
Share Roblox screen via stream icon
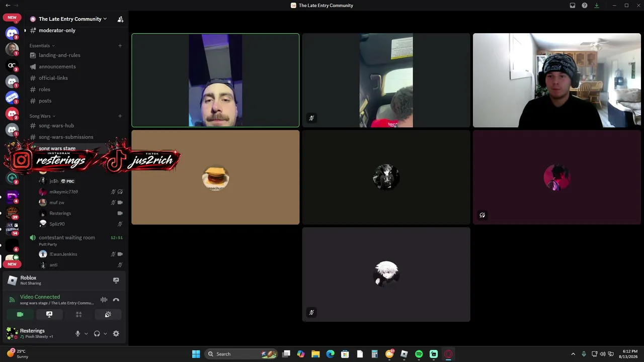click(116, 280)
